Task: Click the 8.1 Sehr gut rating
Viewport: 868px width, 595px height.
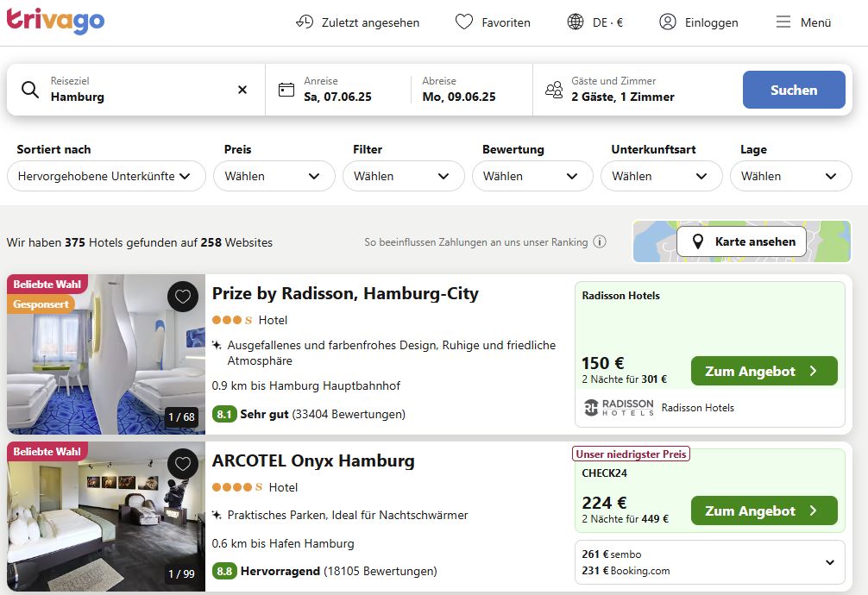Action: coord(309,414)
